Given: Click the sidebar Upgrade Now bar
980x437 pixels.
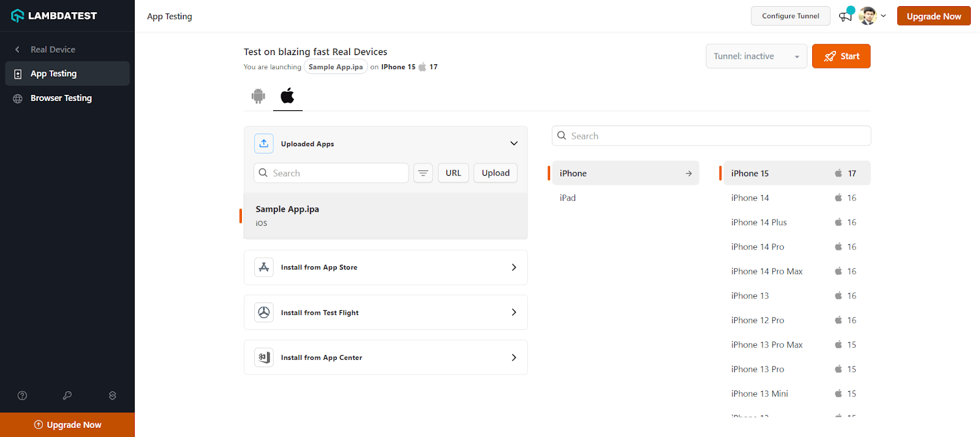Looking at the screenshot, I should click(x=67, y=425).
